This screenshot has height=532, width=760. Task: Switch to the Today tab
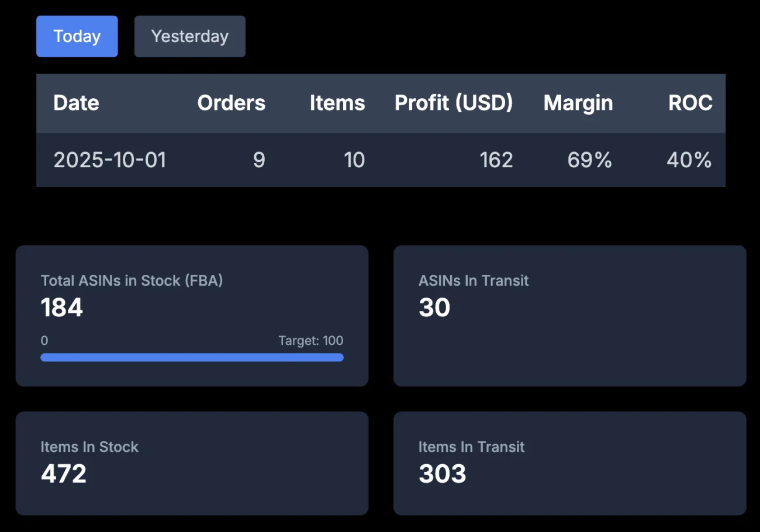coord(77,36)
